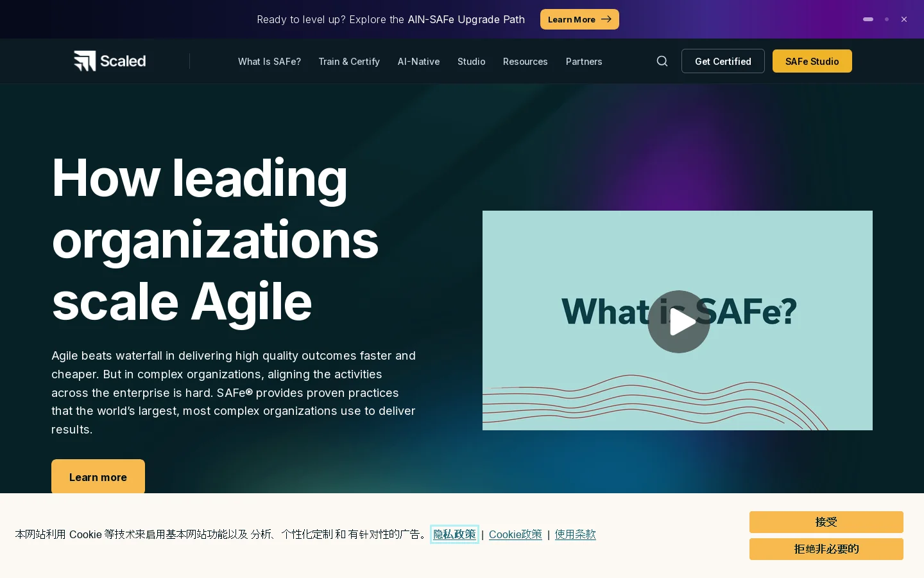Open the 使用条款 terms link
This screenshot has height=578, width=924.
576,534
